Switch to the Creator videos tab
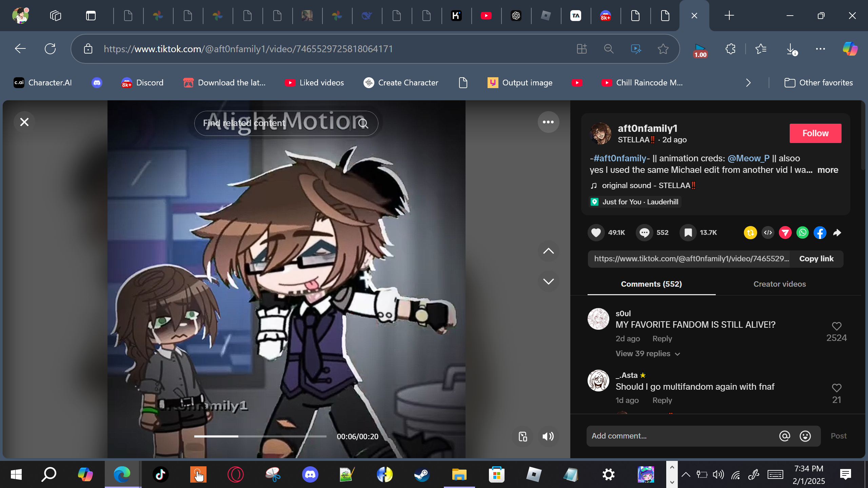Image resolution: width=868 pixels, height=488 pixels. pos(780,284)
